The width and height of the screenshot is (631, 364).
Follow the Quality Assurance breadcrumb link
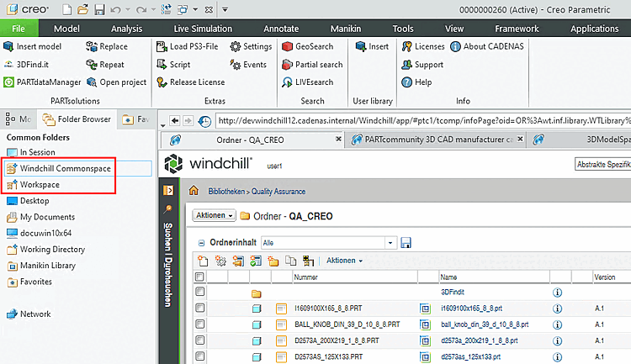coord(278,192)
